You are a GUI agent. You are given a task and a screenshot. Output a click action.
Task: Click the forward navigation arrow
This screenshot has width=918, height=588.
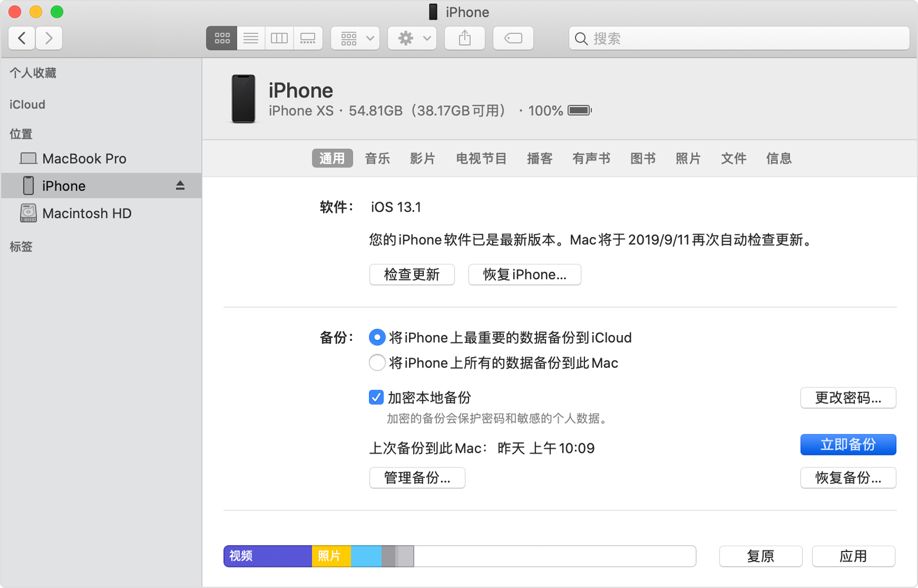49,38
